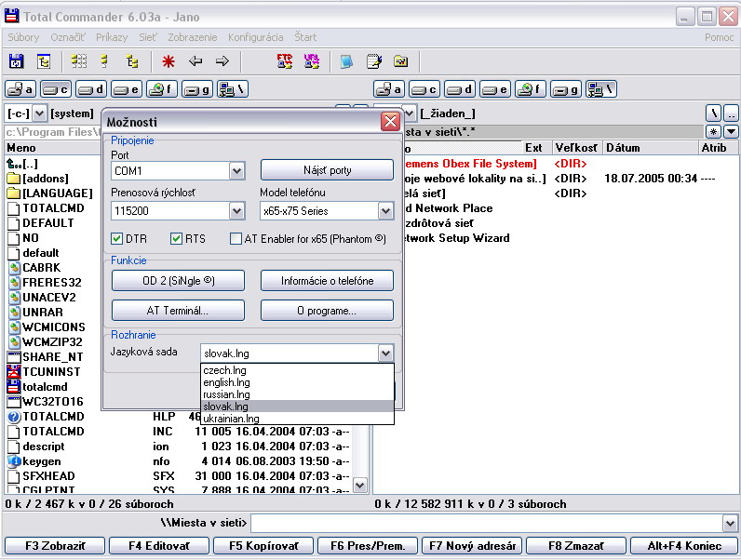Switch left panel to drive a

tap(20, 89)
